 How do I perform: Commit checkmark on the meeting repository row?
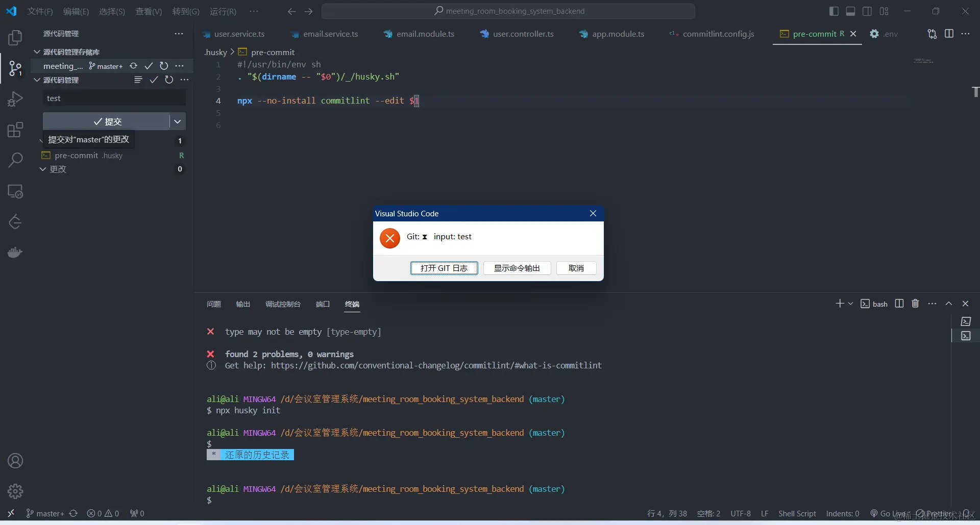[149, 66]
